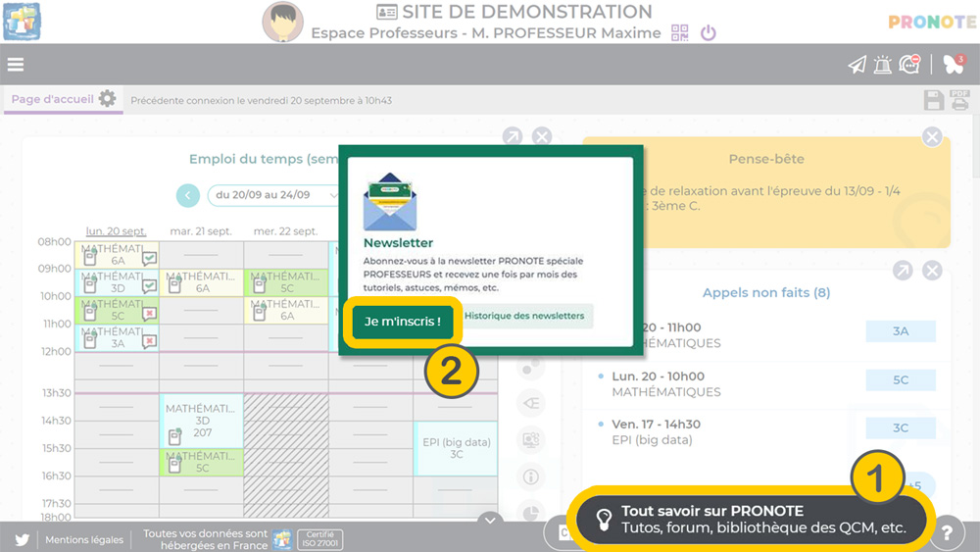This screenshot has width=980, height=552.
Task: Click the mer. 22 sept. day header
Action: pyautogui.click(x=285, y=231)
